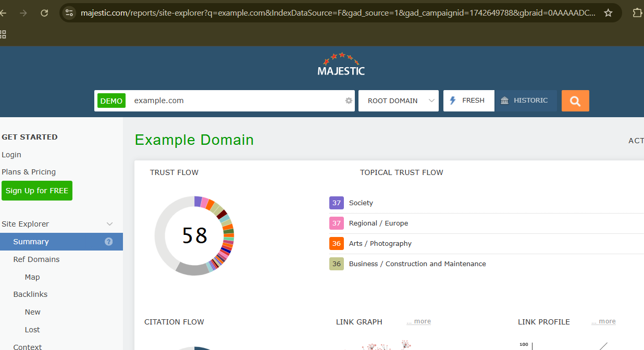
Task: Open Lost backlinks in sidebar
Action: pyautogui.click(x=32, y=330)
